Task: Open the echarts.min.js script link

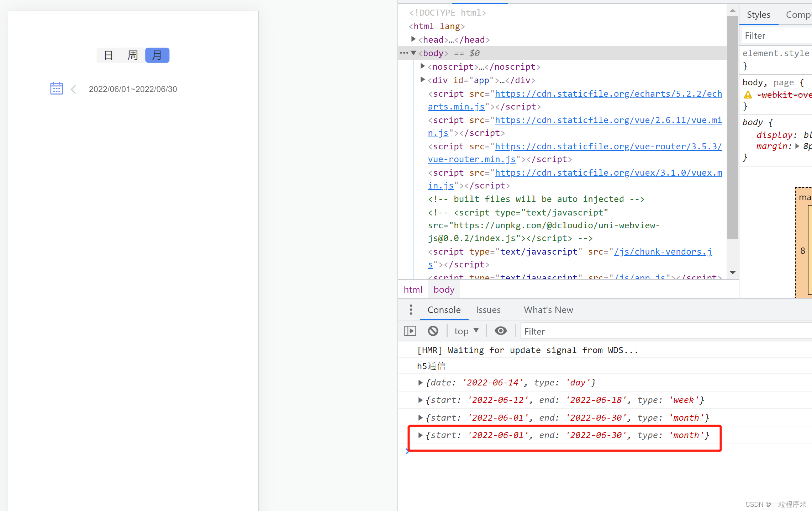Action: click(x=575, y=100)
